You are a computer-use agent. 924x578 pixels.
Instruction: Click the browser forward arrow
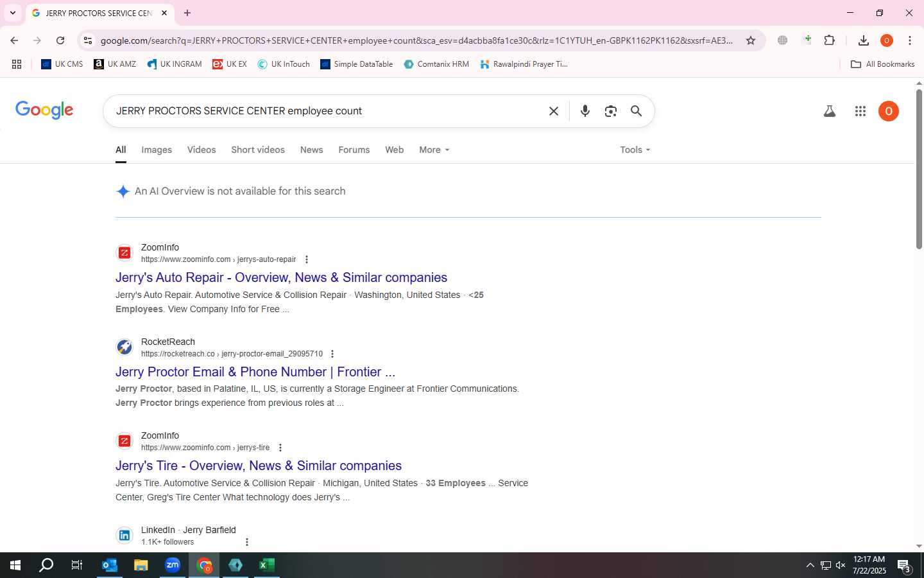pyautogui.click(x=37, y=40)
